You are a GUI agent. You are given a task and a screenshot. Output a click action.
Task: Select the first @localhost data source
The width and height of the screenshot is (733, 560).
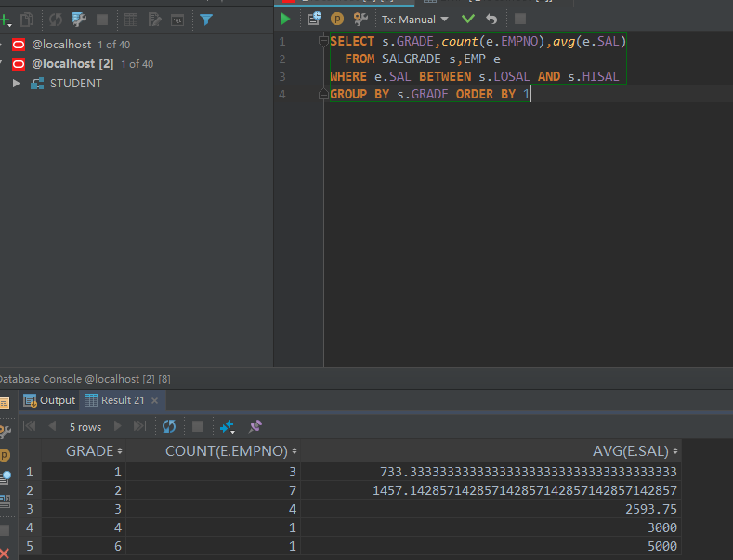(x=61, y=45)
